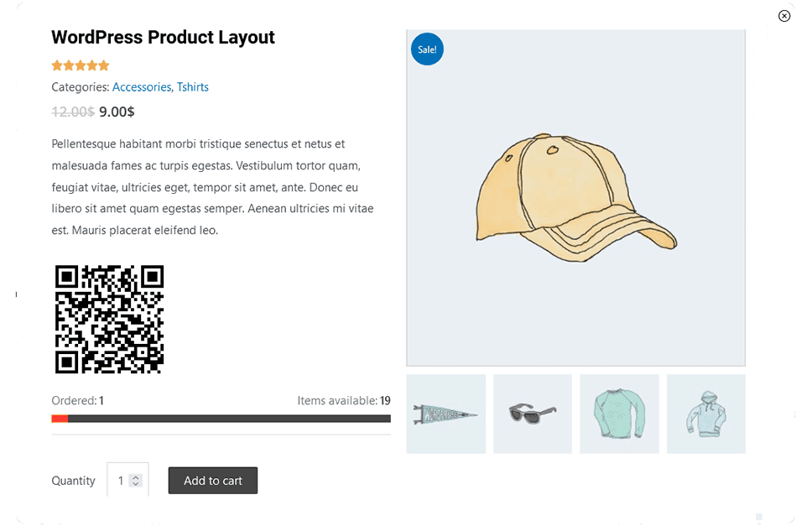Increase quantity with the up arrow
This screenshot has height=526, width=812.
tap(136, 477)
